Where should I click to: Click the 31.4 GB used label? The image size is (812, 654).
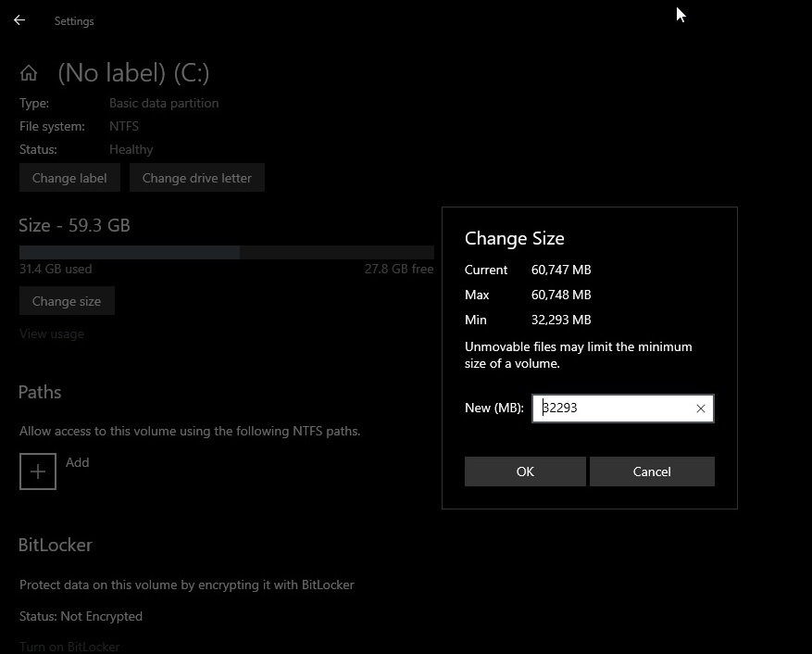(56, 269)
